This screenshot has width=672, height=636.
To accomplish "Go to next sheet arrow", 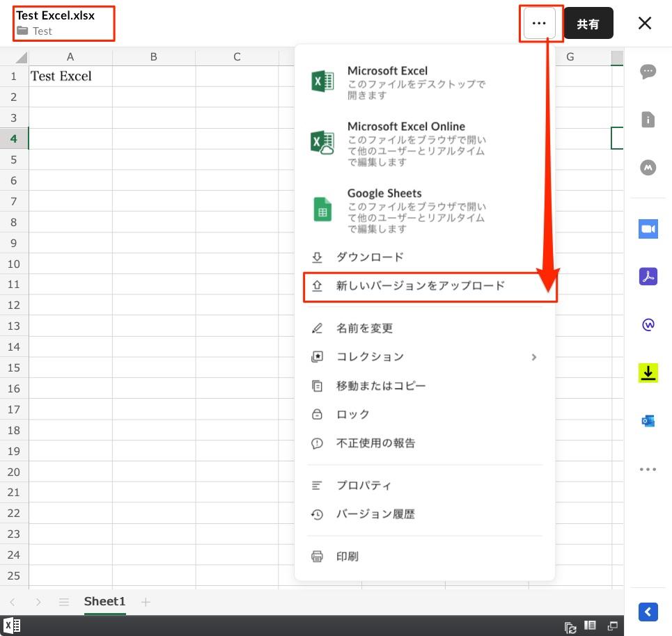I will click(x=38, y=602).
